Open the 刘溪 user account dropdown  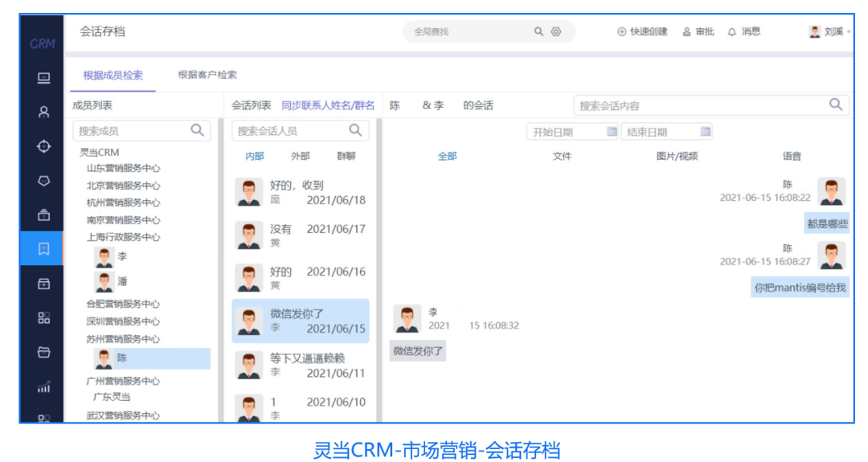(829, 31)
